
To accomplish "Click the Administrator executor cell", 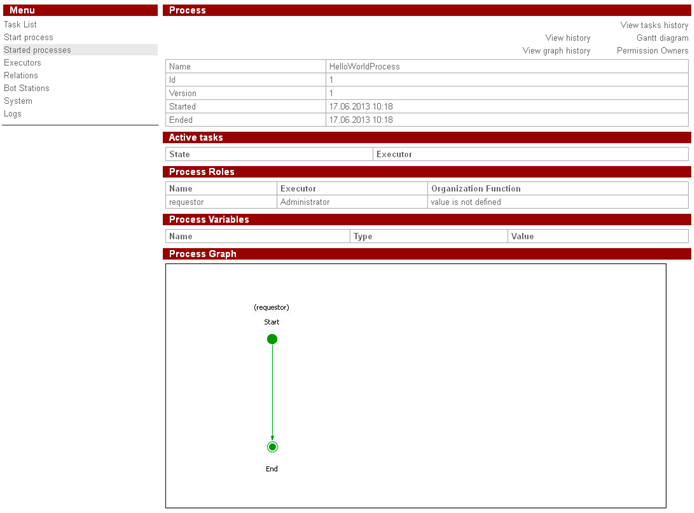I will click(305, 202).
